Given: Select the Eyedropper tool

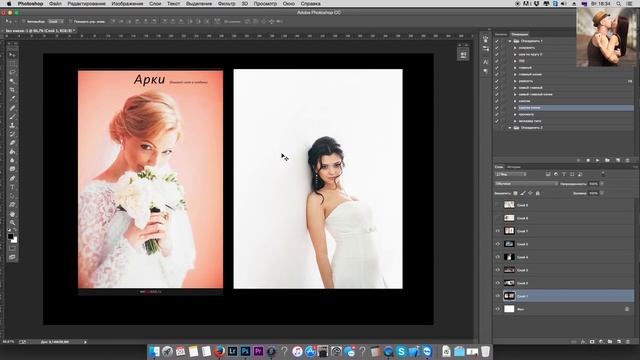Looking at the screenshot, I should (x=12, y=99).
